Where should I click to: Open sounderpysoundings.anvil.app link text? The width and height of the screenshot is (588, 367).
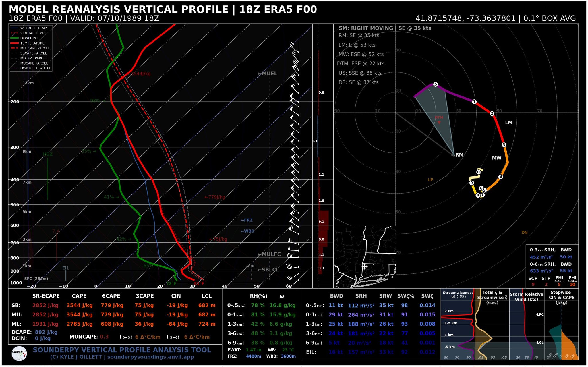(150, 357)
